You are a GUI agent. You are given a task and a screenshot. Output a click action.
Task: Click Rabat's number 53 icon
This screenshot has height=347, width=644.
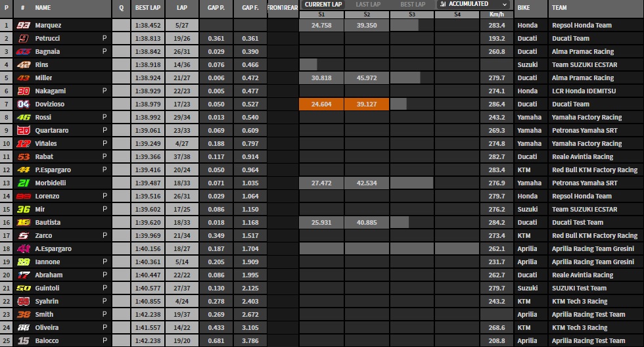click(24, 157)
